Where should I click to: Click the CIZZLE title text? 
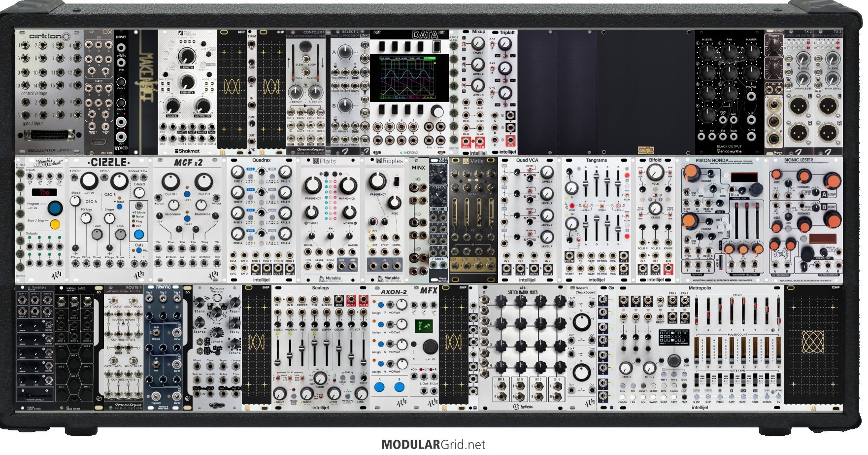tap(109, 163)
